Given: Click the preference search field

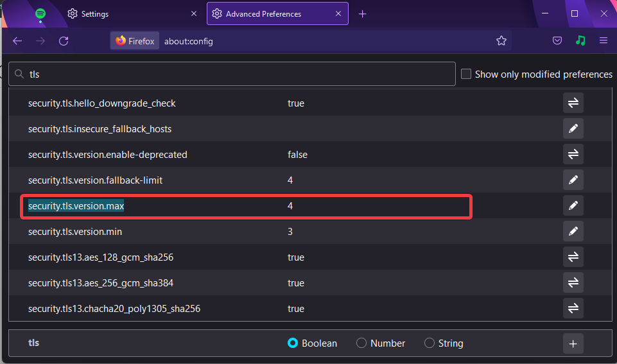Looking at the screenshot, I should pos(232,74).
